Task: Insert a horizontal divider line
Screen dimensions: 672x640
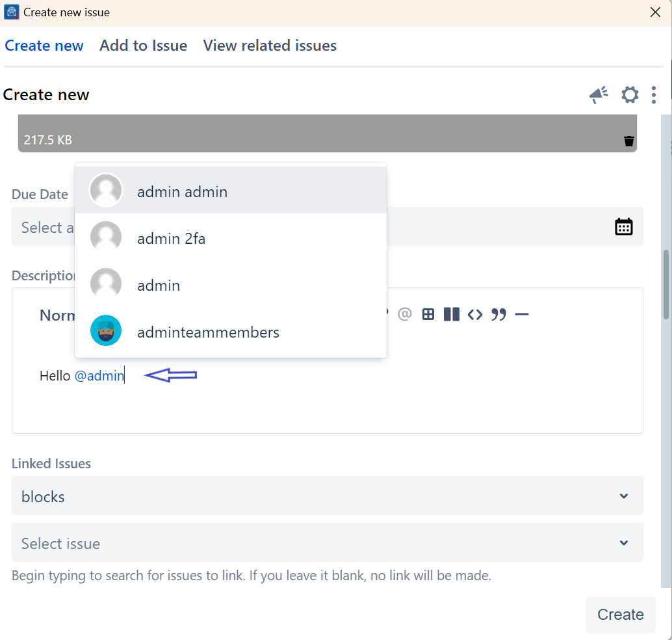Action: coord(522,315)
